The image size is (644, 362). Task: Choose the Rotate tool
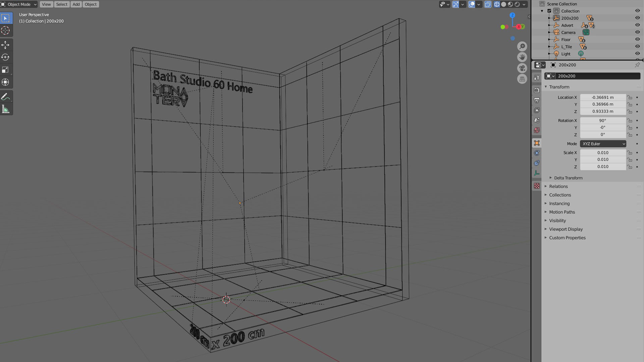(x=6, y=57)
